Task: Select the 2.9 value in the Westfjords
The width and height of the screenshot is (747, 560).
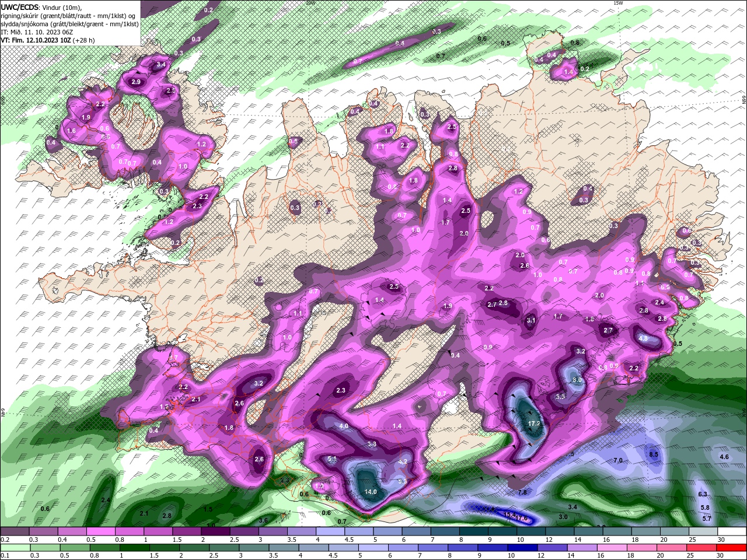Action: pos(136,82)
